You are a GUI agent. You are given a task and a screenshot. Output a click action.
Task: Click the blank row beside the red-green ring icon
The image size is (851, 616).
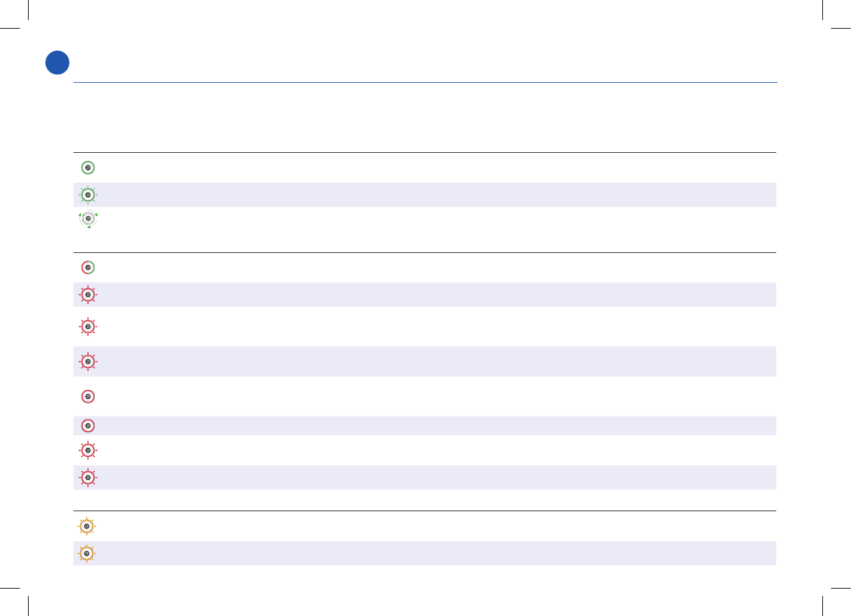[434, 268]
